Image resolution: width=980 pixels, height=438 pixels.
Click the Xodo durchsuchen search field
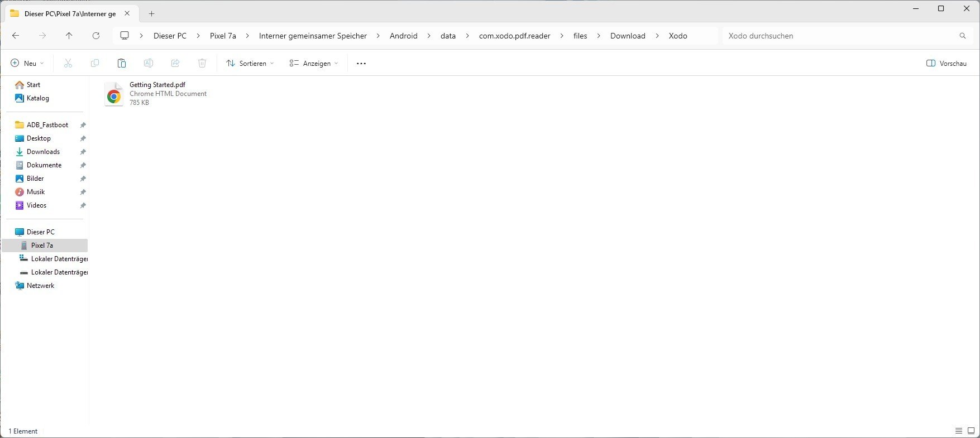point(838,36)
